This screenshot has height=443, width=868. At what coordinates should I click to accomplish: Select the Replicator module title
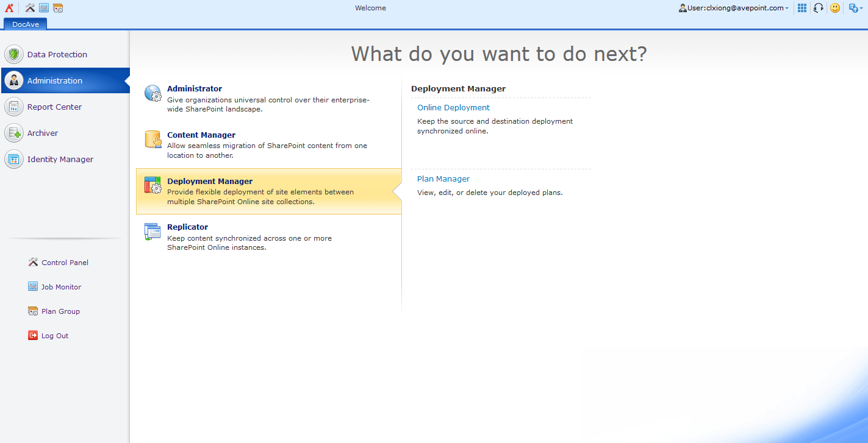[188, 227]
